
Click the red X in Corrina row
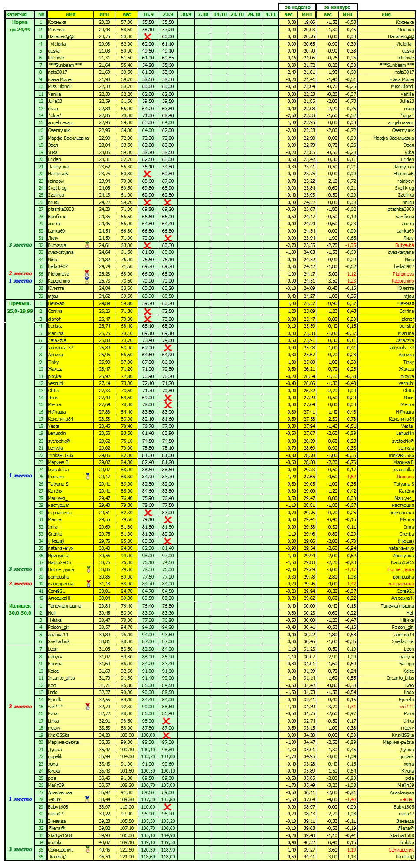coord(148,311)
